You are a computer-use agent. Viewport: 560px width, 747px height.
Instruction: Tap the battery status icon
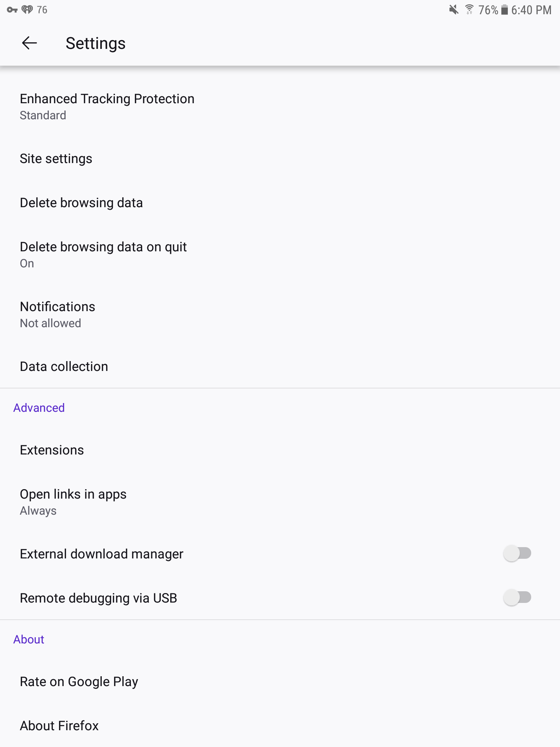[x=504, y=10]
